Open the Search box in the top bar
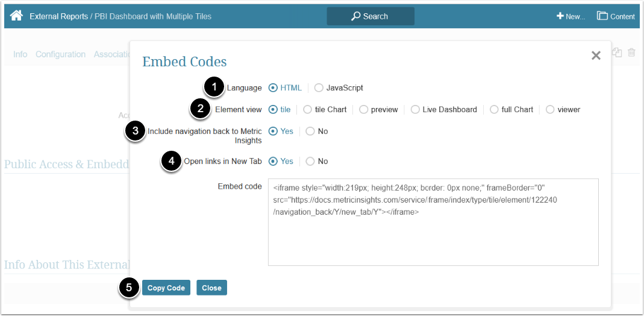Image resolution: width=644 pixels, height=316 pixels. (x=370, y=16)
